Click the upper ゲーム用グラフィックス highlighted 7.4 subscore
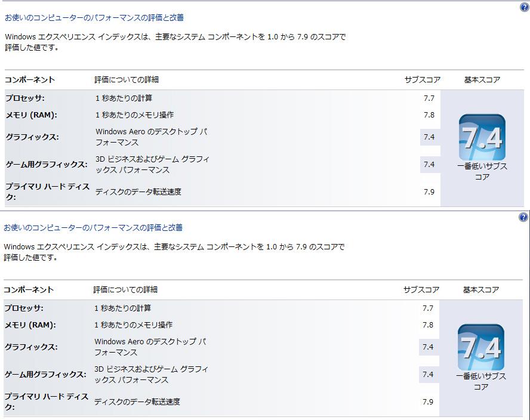530x420 pixels. [430, 165]
